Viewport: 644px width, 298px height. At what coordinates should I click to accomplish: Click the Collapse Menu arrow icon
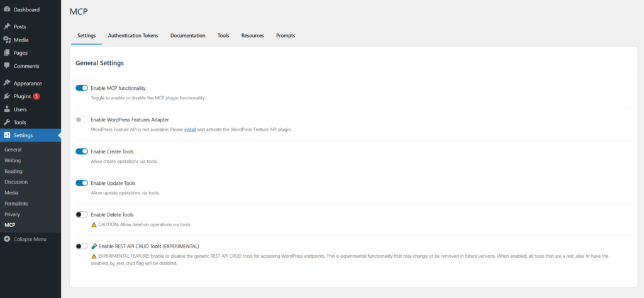[7, 239]
